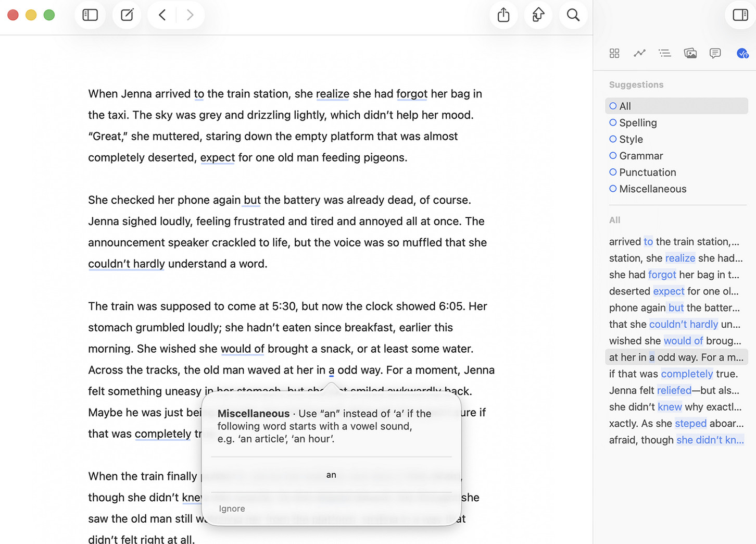Go back with the left chevron
Viewport: 756px width, 544px height.
(x=162, y=15)
